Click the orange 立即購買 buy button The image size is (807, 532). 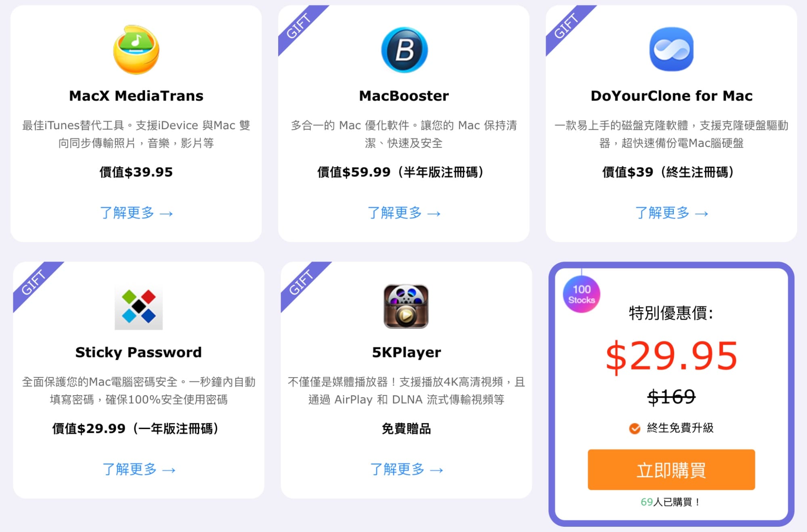tap(671, 470)
